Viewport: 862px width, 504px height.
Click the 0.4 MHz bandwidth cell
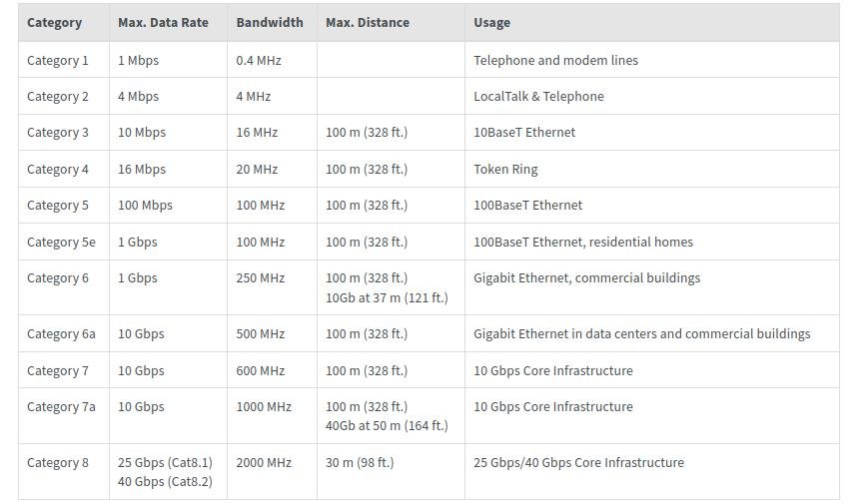click(259, 61)
